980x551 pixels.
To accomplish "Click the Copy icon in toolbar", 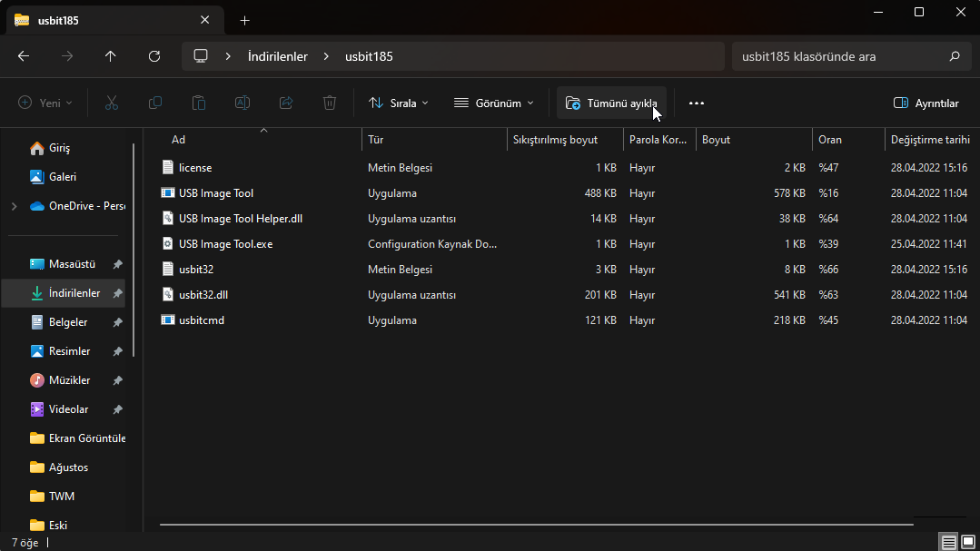I will pyautogui.click(x=155, y=103).
